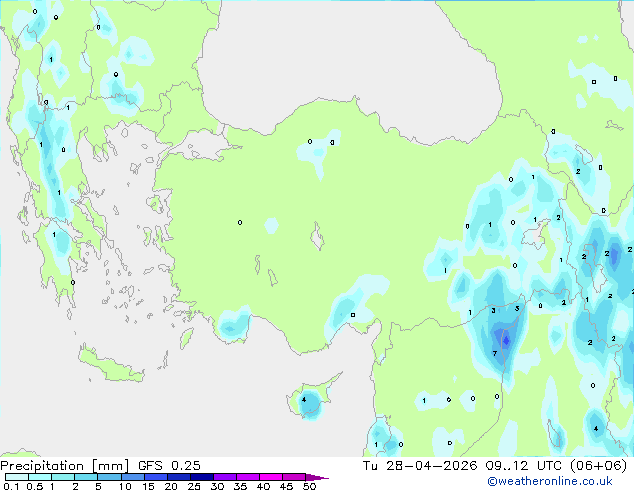Click the '4' value over Cyprus
The image size is (634, 490).
[304, 400]
